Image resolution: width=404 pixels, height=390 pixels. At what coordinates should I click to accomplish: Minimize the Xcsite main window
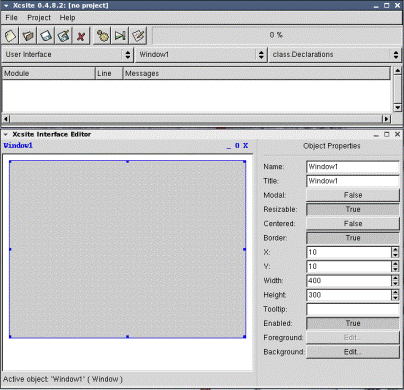pyautogui.click(x=376, y=6)
